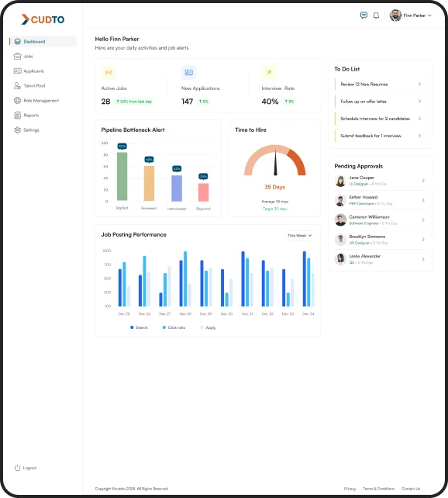Click Cameron Williamson's name
Viewport: 448px width, 498px height.
tap(369, 217)
